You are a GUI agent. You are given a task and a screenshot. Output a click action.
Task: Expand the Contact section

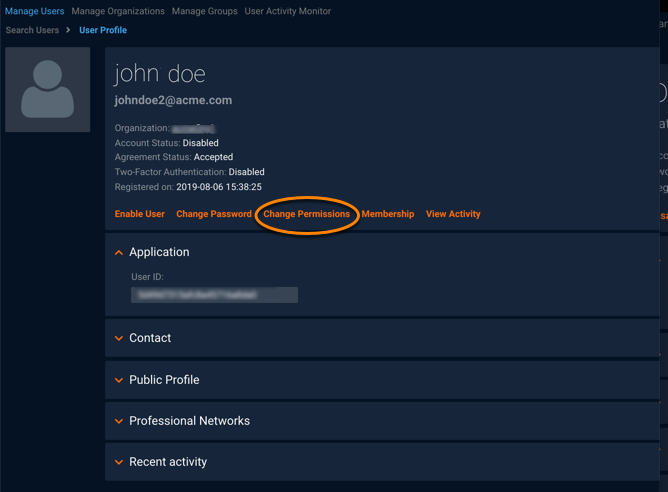(150, 338)
